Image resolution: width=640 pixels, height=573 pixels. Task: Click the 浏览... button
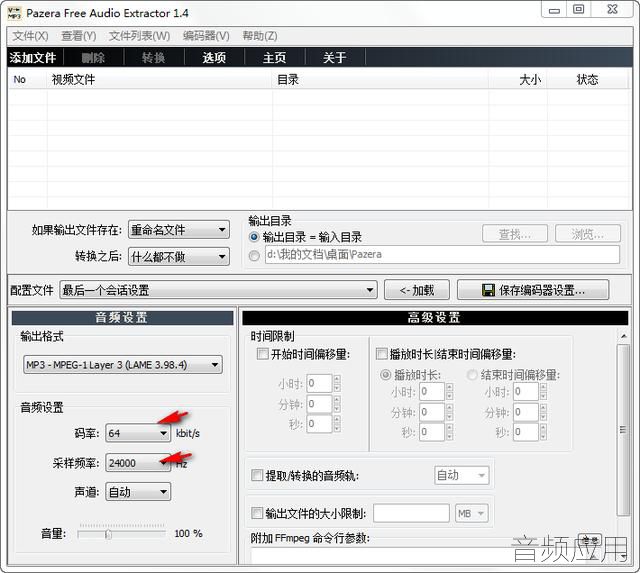coord(588,234)
